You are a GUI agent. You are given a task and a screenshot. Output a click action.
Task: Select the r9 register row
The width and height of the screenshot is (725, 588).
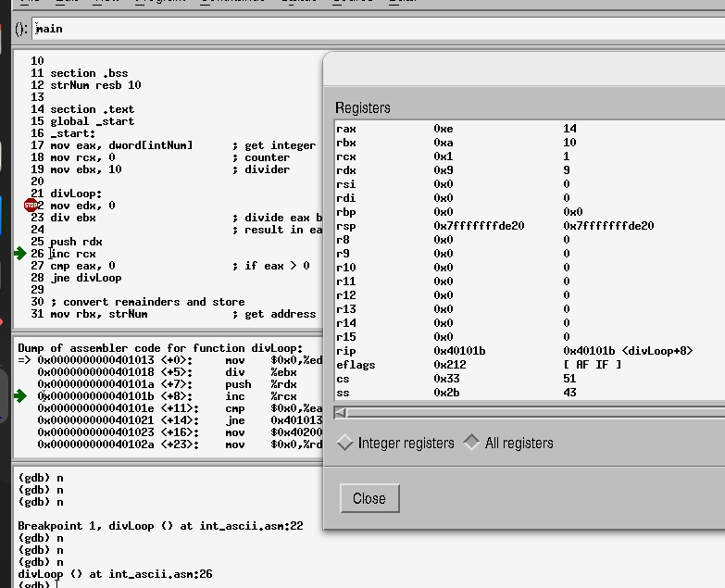pos(530,254)
